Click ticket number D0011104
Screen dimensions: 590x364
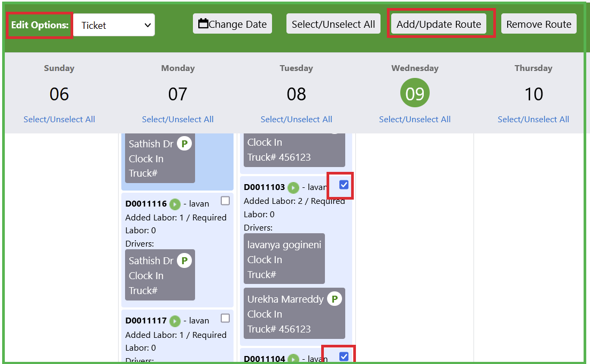[x=265, y=359]
